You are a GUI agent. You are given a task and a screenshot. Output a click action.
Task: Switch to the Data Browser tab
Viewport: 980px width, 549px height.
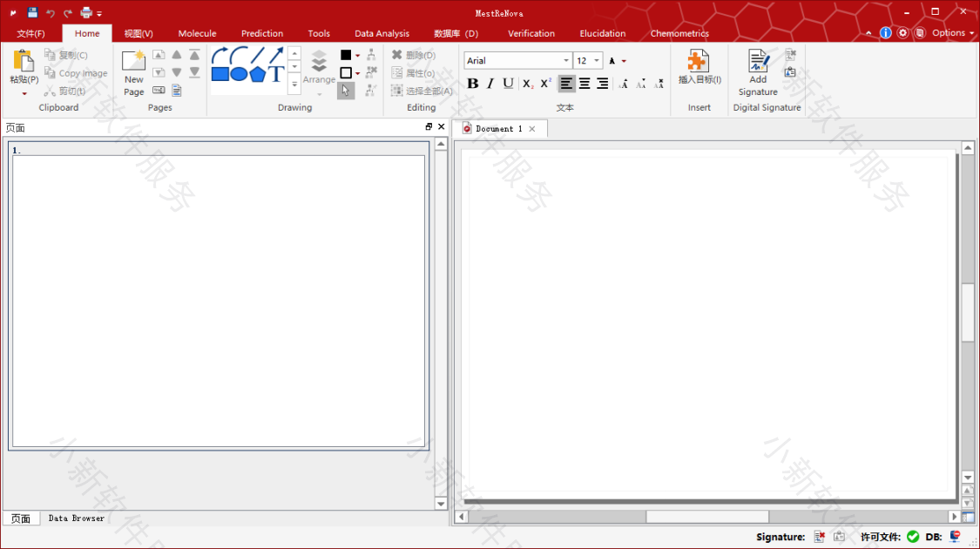click(76, 518)
